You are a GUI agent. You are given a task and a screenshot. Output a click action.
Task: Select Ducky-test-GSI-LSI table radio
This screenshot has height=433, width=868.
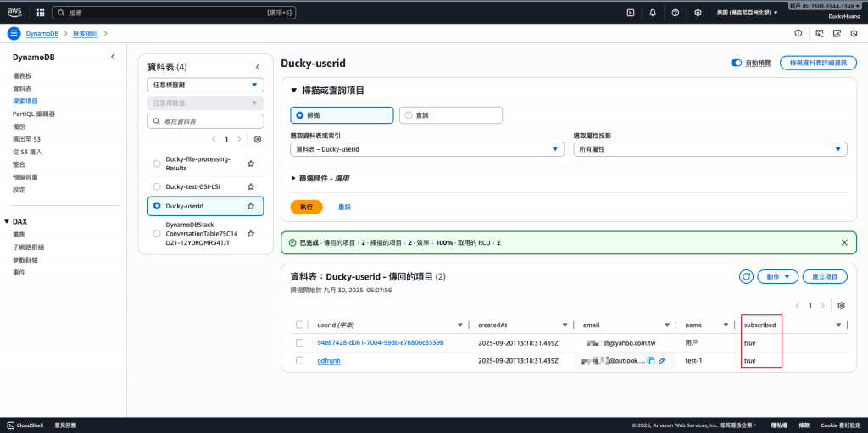point(156,186)
